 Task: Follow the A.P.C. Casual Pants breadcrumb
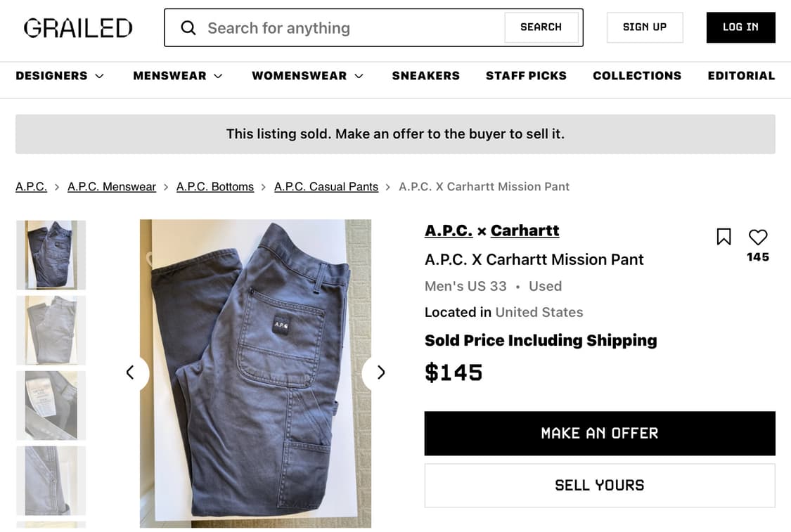tap(326, 187)
